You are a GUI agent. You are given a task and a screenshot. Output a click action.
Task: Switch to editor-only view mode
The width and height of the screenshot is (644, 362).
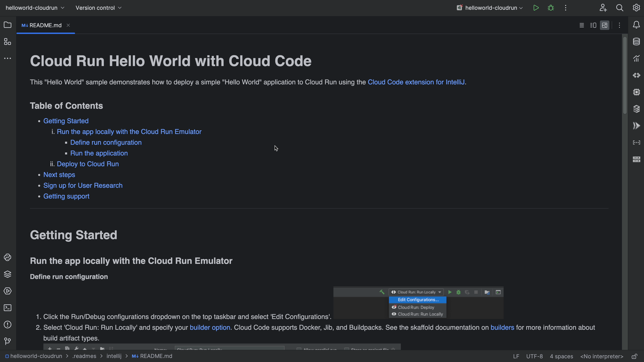tap(582, 25)
